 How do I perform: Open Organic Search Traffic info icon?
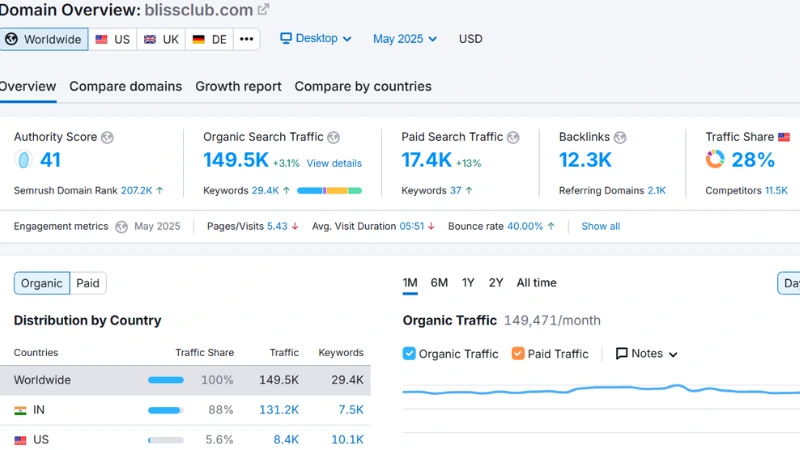(333, 137)
